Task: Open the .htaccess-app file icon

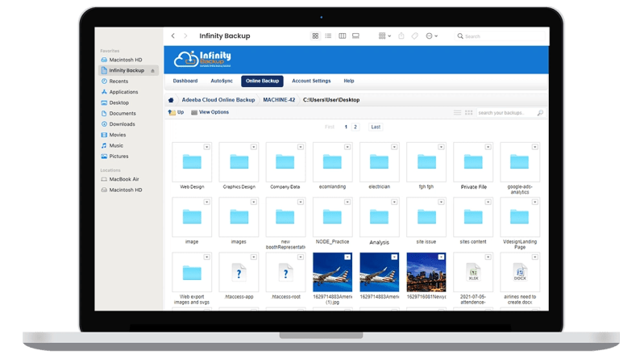Action: click(239, 273)
